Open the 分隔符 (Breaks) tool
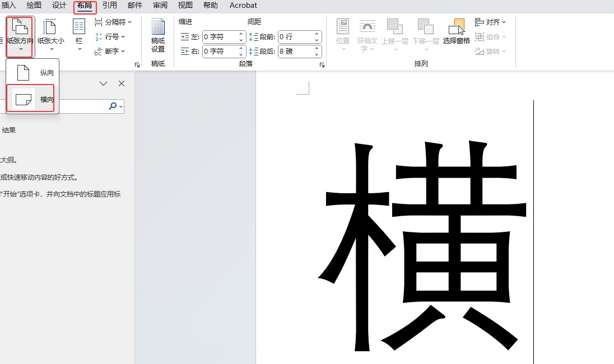 coord(113,21)
